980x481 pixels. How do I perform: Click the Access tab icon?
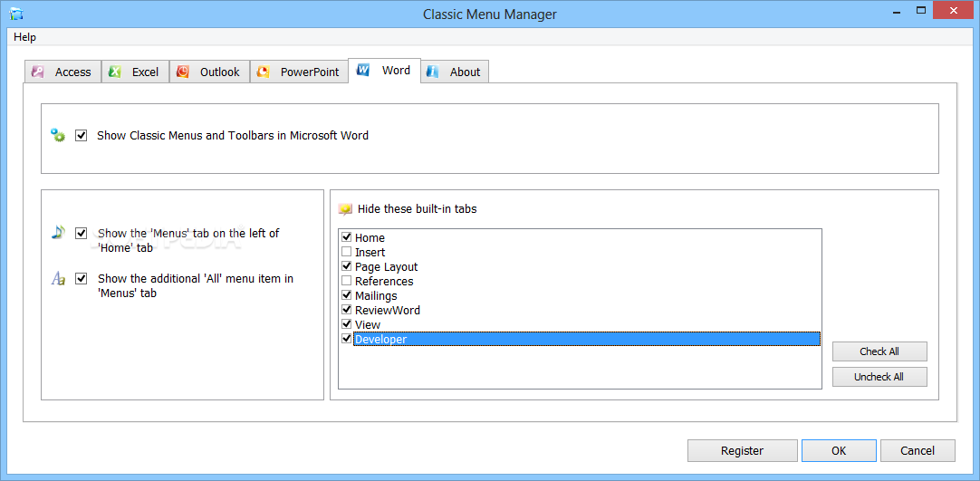(38, 72)
